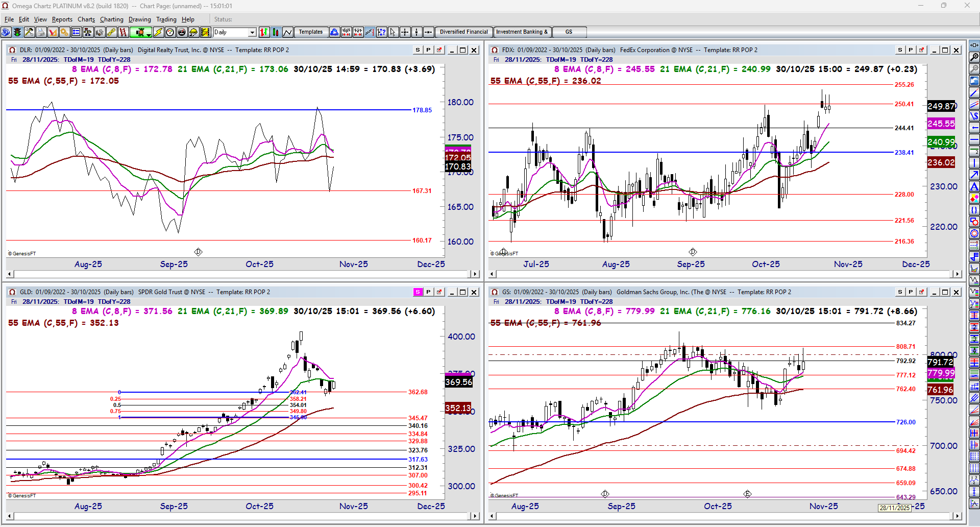The width and height of the screenshot is (980, 527).
Task: Click the Investment Banking & button
Action: click(522, 32)
